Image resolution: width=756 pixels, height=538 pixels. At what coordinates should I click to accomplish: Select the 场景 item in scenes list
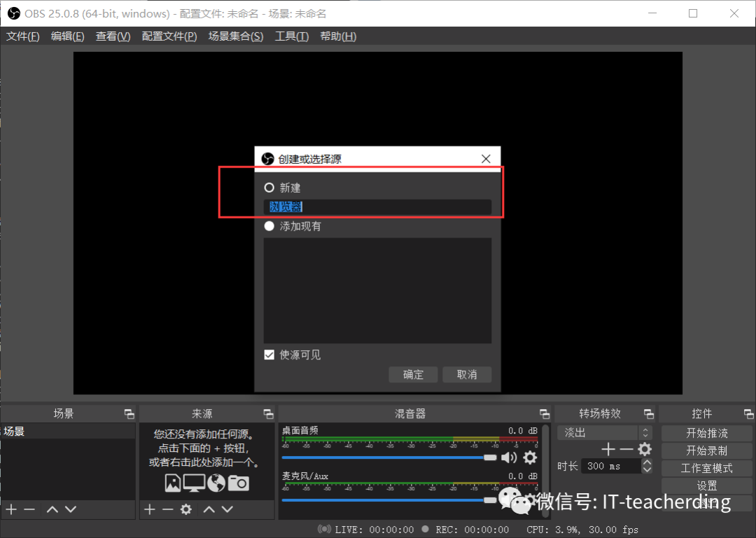pos(67,432)
